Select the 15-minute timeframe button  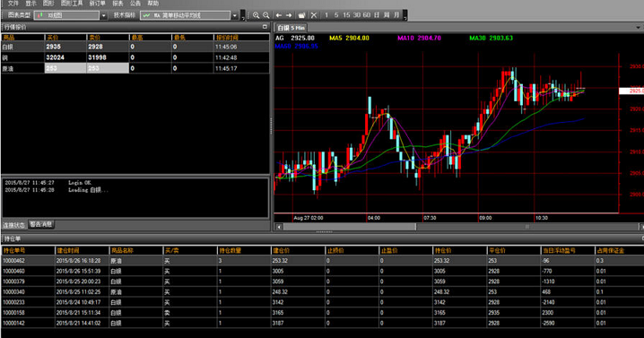(346, 14)
